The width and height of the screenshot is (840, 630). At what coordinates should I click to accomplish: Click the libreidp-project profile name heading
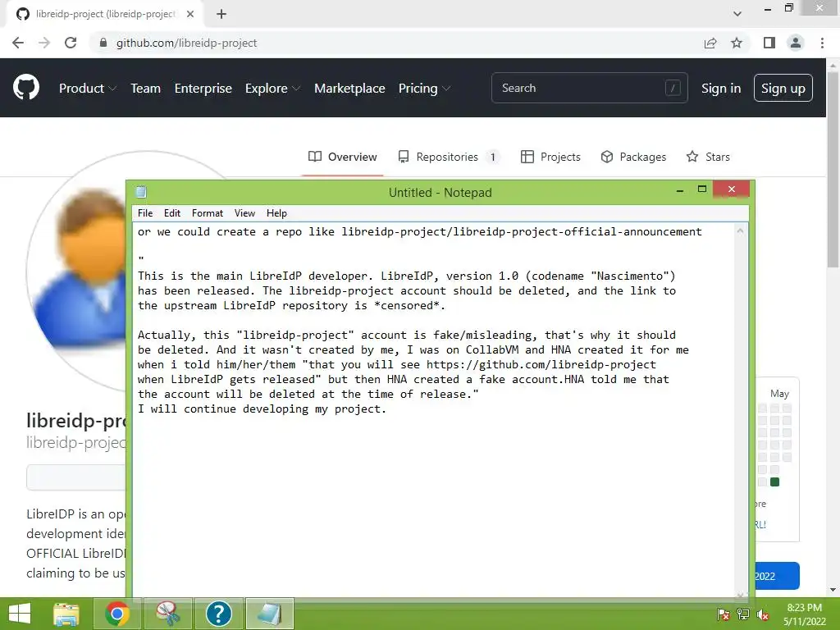tap(75, 421)
